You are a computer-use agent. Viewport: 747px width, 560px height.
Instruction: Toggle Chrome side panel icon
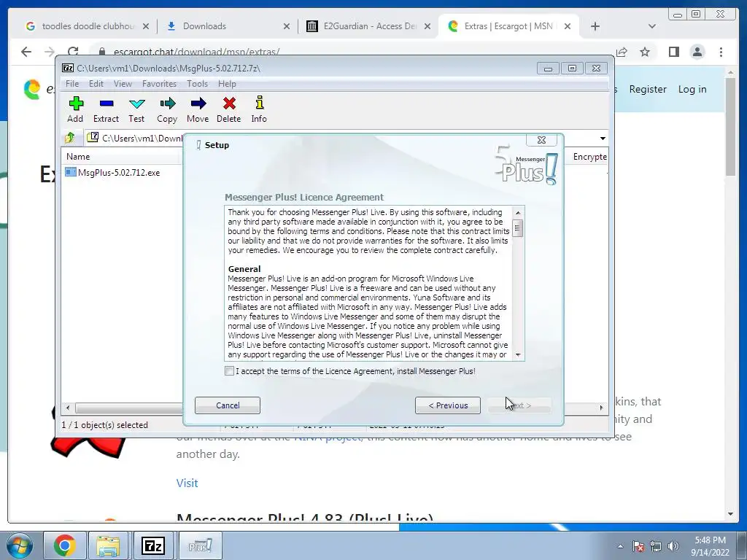[x=673, y=52]
